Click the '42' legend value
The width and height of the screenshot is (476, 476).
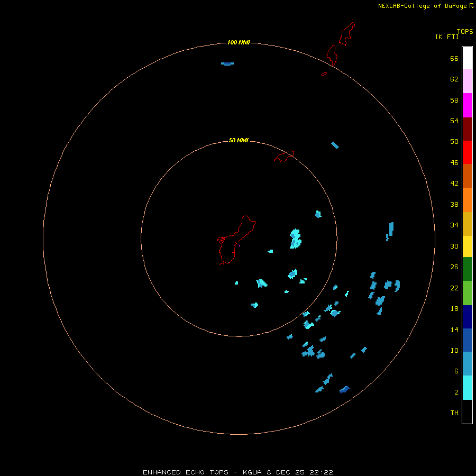click(x=454, y=184)
